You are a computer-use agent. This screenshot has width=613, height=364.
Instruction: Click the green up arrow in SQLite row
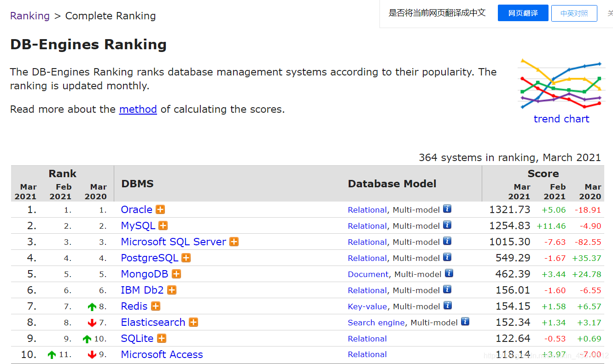(87, 339)
